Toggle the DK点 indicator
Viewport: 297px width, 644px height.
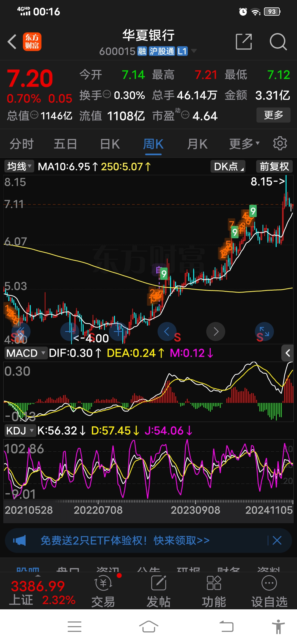228,167
